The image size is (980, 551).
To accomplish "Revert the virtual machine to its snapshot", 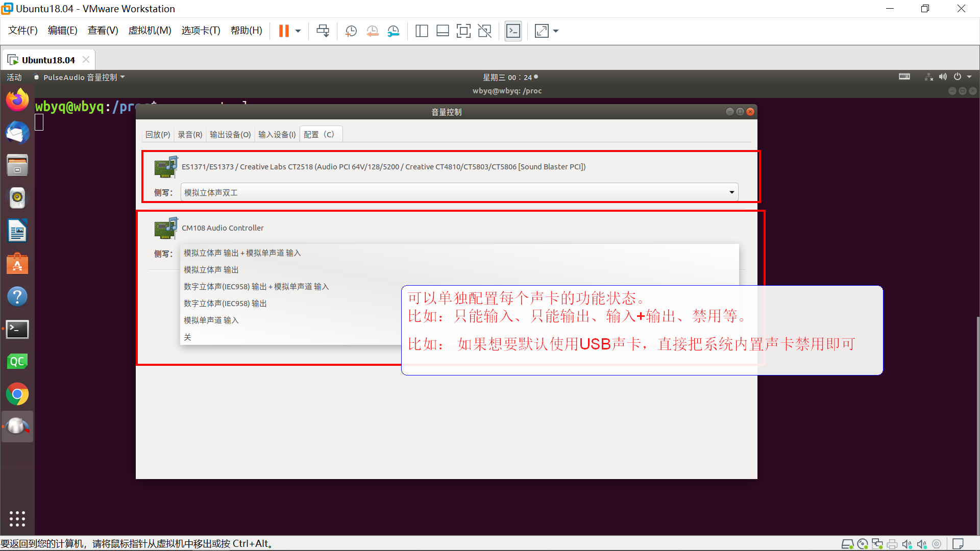I will pos(372,31).
